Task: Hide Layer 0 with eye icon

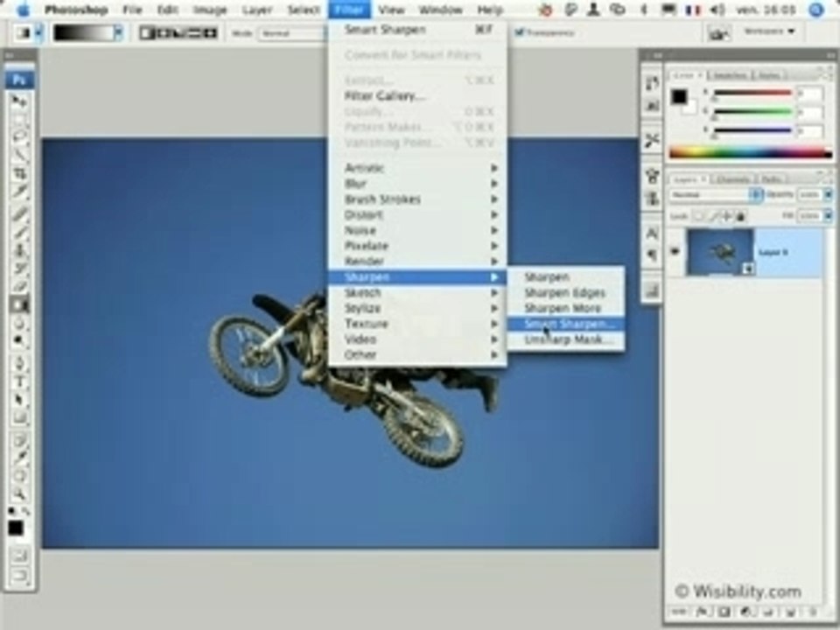Action: tap(675, 251)
